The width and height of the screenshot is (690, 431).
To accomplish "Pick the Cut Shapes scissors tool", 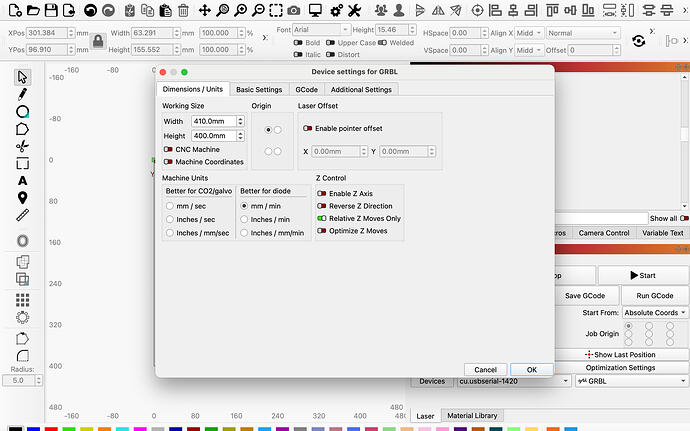I will click(x=23, y=146).
